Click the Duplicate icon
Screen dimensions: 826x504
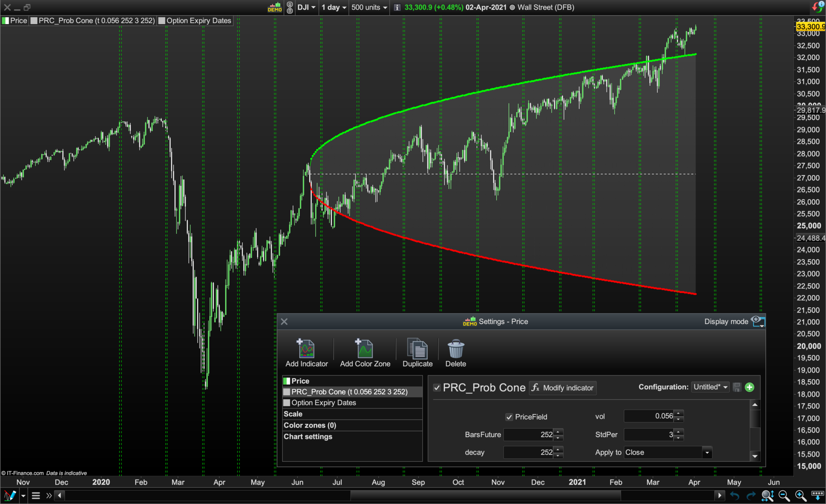(417, 349)
